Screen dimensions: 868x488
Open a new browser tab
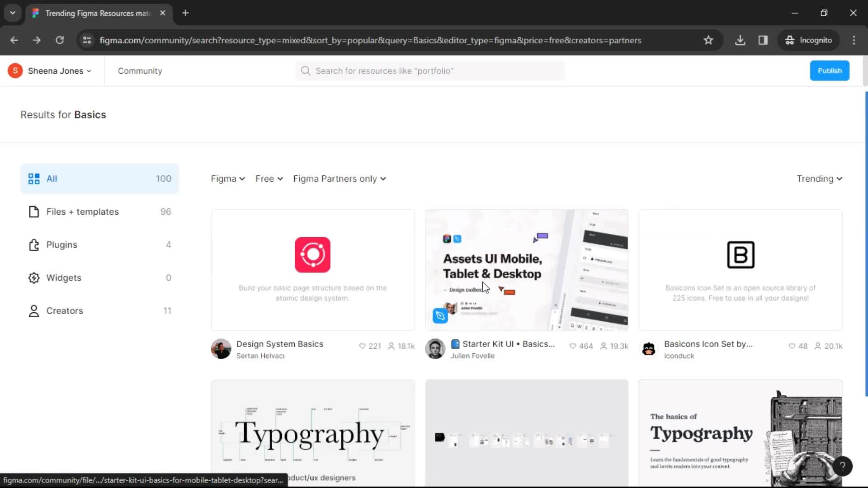pos(185,13)
